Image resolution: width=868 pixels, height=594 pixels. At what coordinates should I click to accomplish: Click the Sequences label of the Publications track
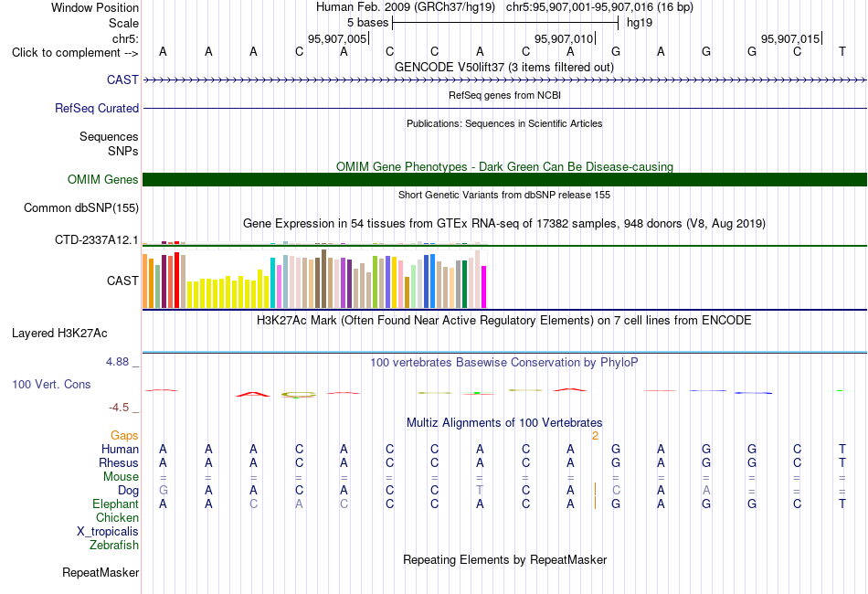(109, 136)
